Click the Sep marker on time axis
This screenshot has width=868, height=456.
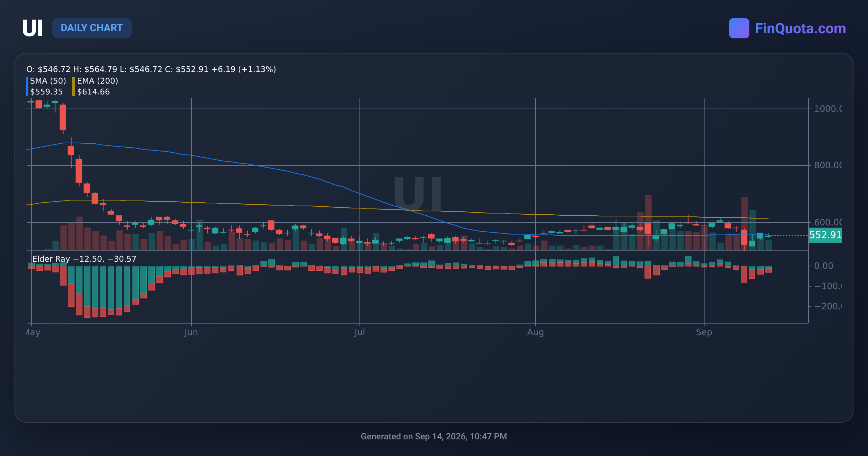(704, 332)
